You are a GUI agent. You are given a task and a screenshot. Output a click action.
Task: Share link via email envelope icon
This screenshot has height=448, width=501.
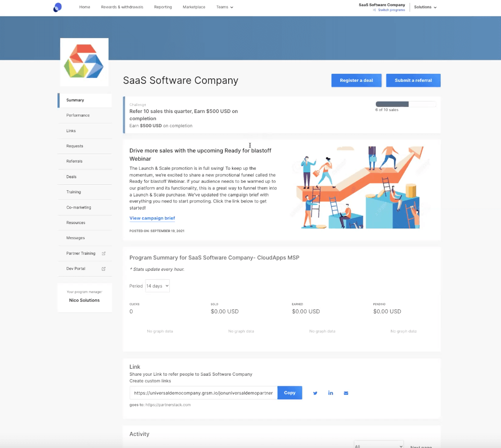tap(346, 393)
